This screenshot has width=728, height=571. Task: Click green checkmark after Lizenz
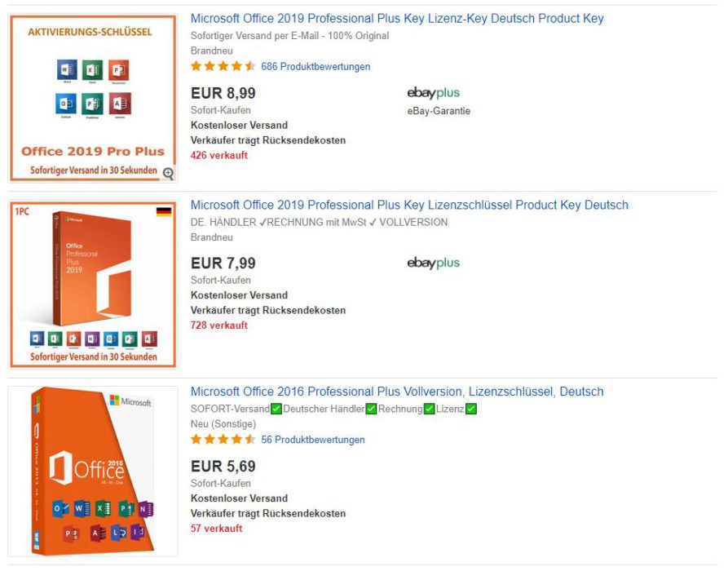(470, 409)
